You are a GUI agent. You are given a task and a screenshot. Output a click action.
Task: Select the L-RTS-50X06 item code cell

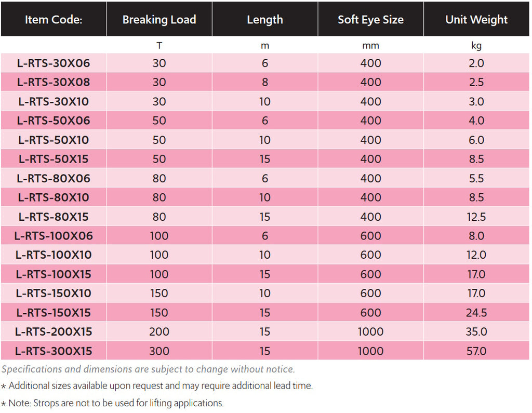(54, 121)
